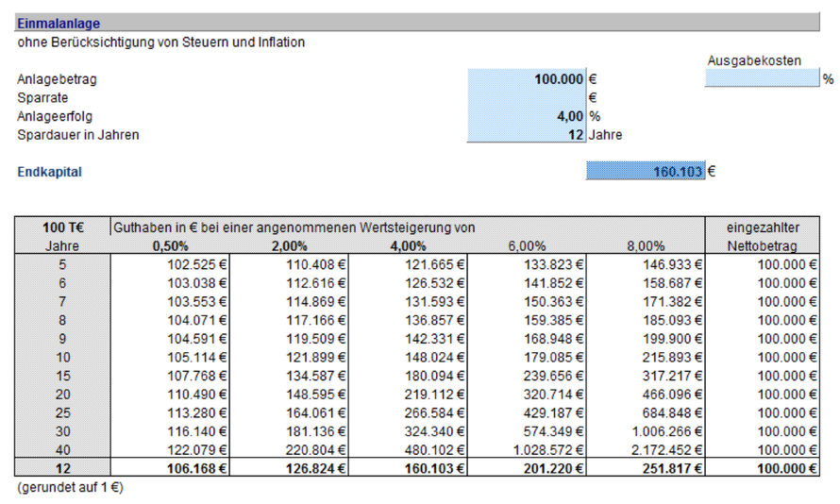Select the bold row label 12 in the summary row
Screen dimensions: 840x504
tap(63, 469)
